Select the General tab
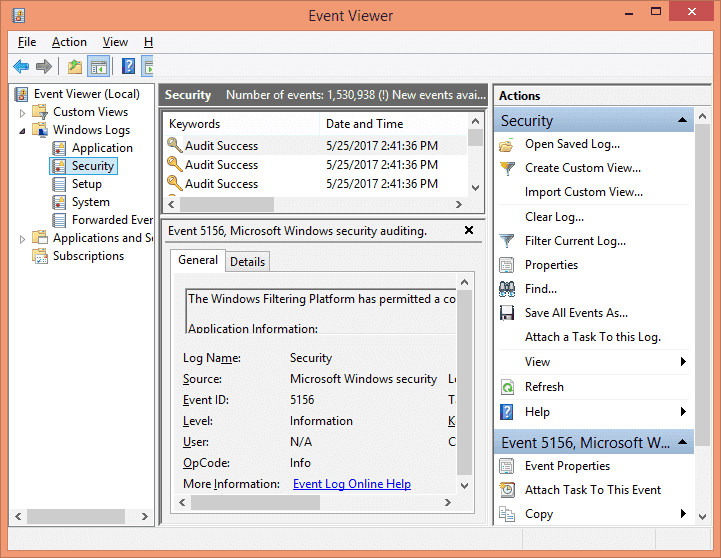 pos(198,260)
